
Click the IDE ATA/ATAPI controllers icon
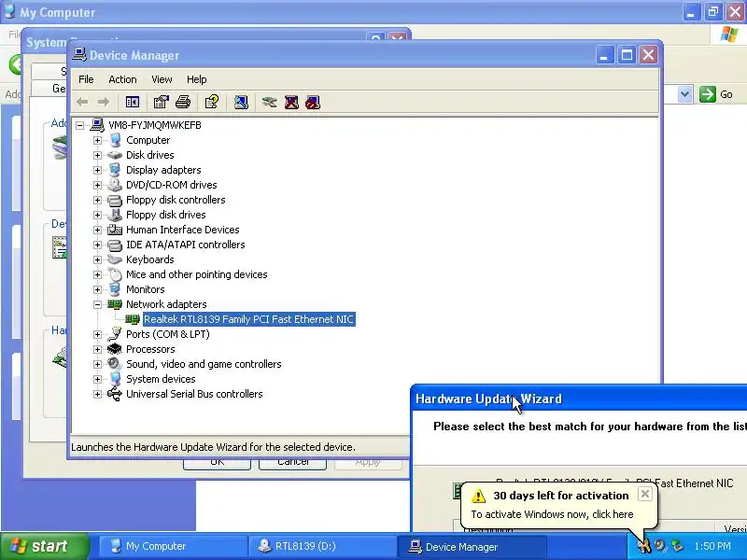(x=114, y=245)
